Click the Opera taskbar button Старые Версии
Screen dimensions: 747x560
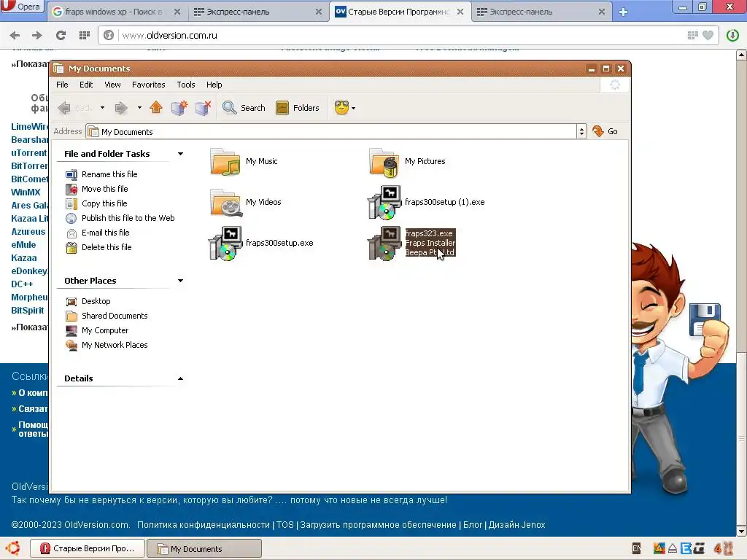point(88,548)
